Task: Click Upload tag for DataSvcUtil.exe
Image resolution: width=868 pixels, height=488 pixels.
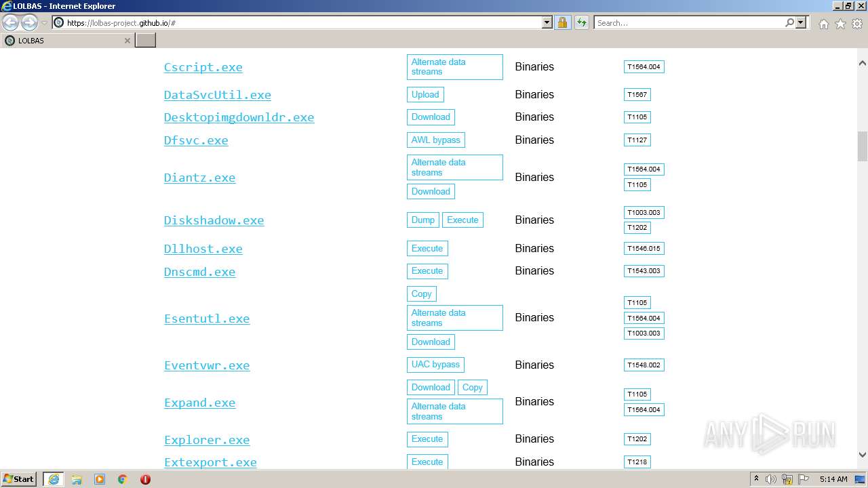Action: [x=425, y=94]
